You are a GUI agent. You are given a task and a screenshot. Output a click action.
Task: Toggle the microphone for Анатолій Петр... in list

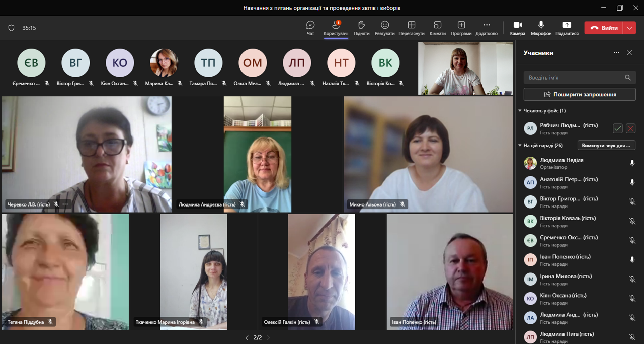click(x=632, y=182)
